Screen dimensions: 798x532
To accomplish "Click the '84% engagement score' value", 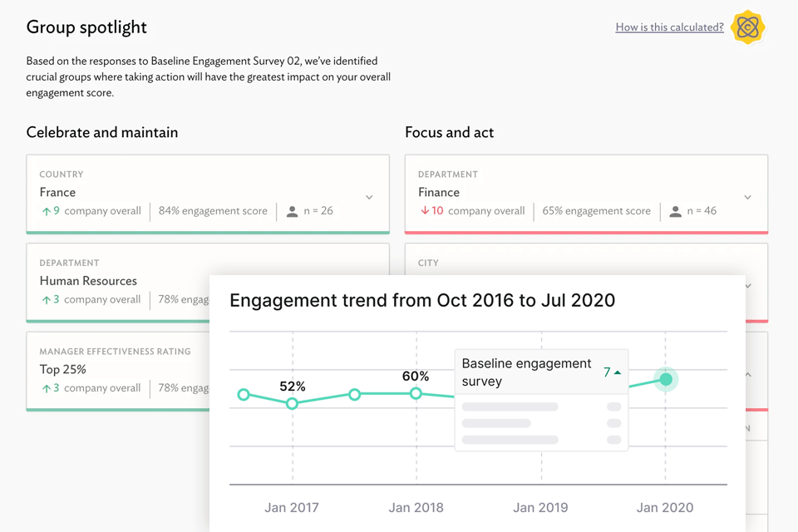I will coord(213,211).
